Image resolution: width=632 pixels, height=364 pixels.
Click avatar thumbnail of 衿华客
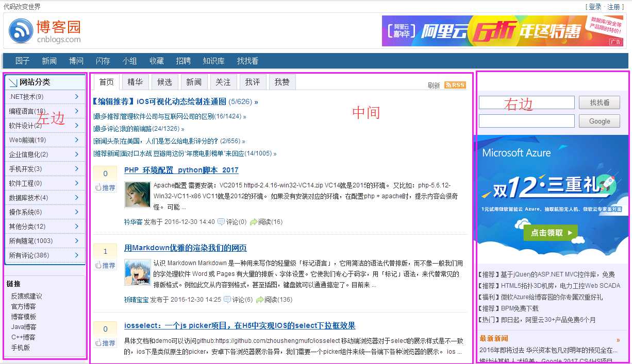138,194
